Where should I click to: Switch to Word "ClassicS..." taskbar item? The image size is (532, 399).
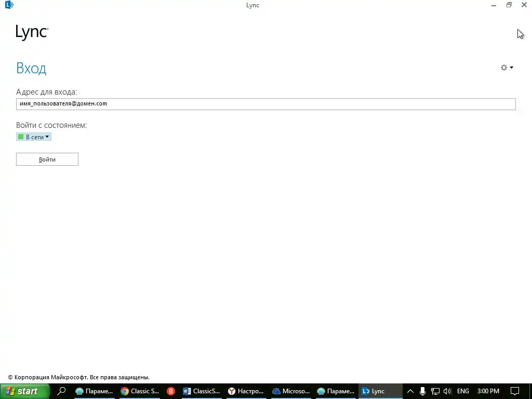pos(202,391)
